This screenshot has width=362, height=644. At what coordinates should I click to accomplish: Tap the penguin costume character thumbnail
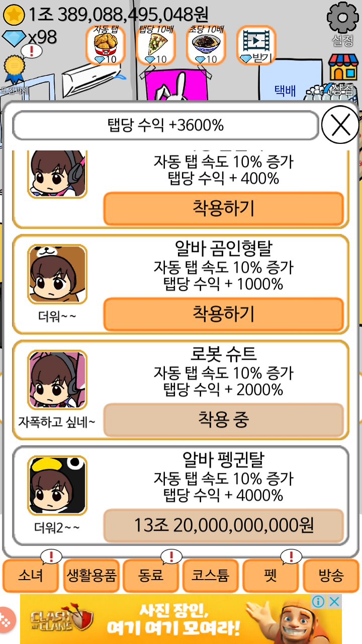tap(57, 486)
